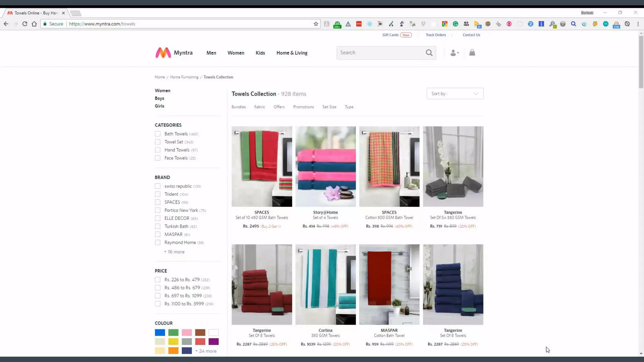Click the search magnifier icon
This screenshot has height=362, width=644.
pos(429,53)
